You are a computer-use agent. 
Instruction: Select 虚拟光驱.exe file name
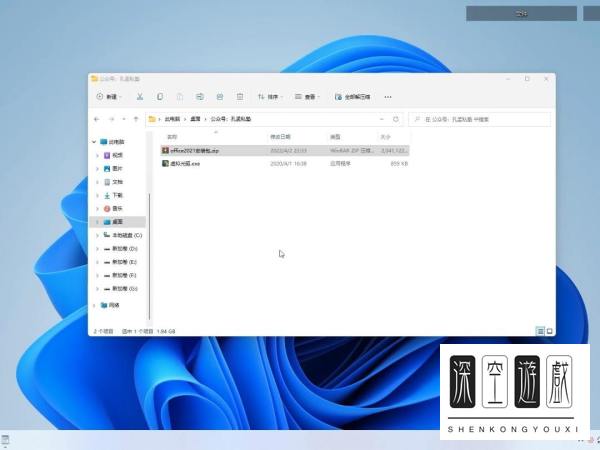pyautogui.click(x=185, y=164)
